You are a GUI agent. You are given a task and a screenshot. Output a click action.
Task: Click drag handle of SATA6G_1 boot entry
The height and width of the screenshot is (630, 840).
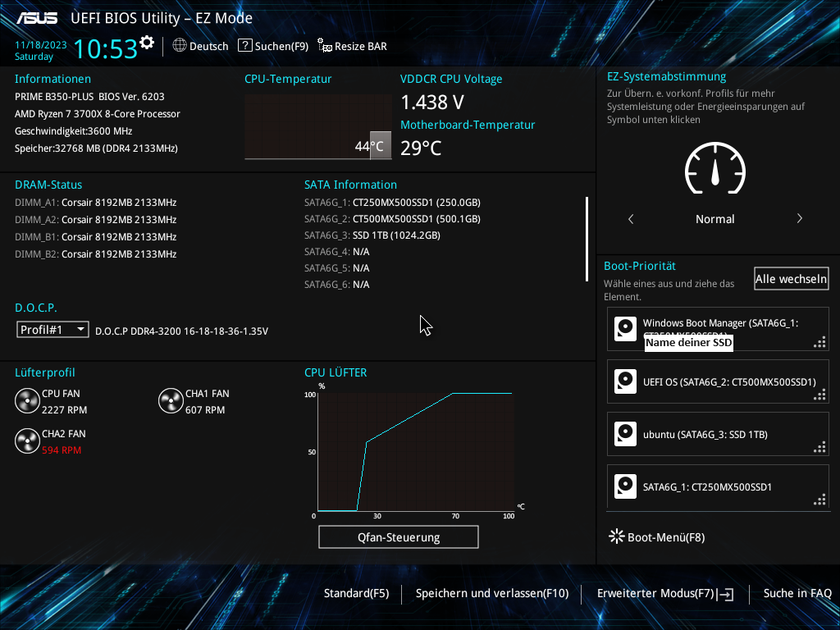[x=819, y=500]
